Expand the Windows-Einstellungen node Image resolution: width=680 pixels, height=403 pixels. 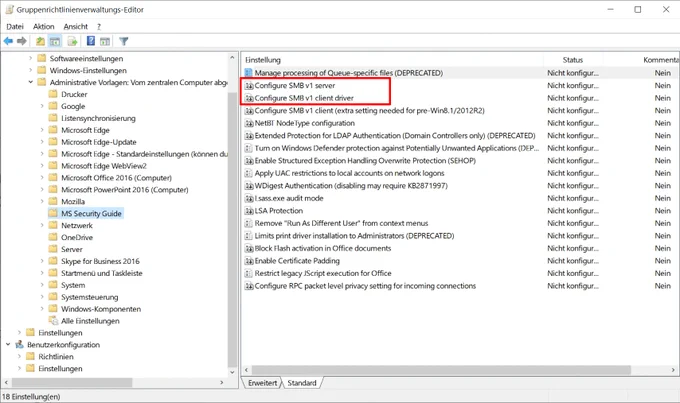(31, 70)
